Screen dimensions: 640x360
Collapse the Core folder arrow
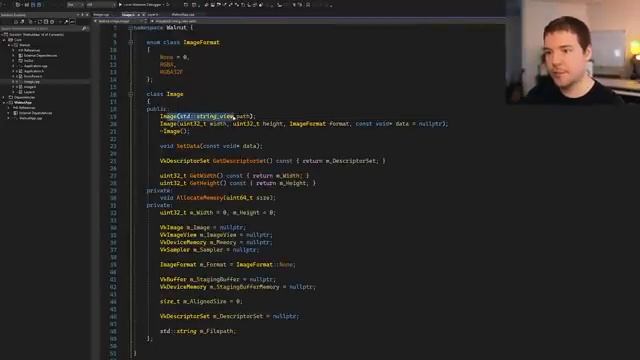[x=4, y=40]
